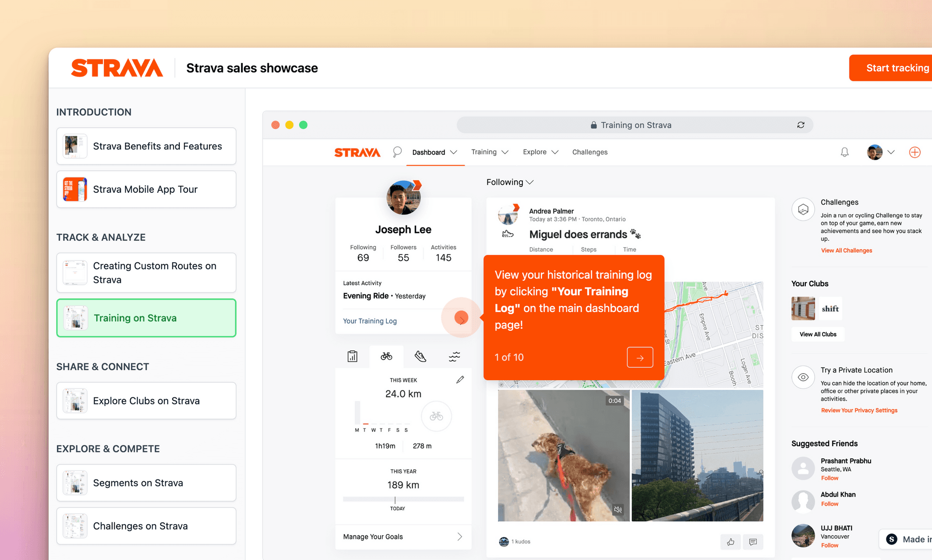Click the yearly goal progress bar
This screenshot has width=932, height=560.
pos(403,499)
